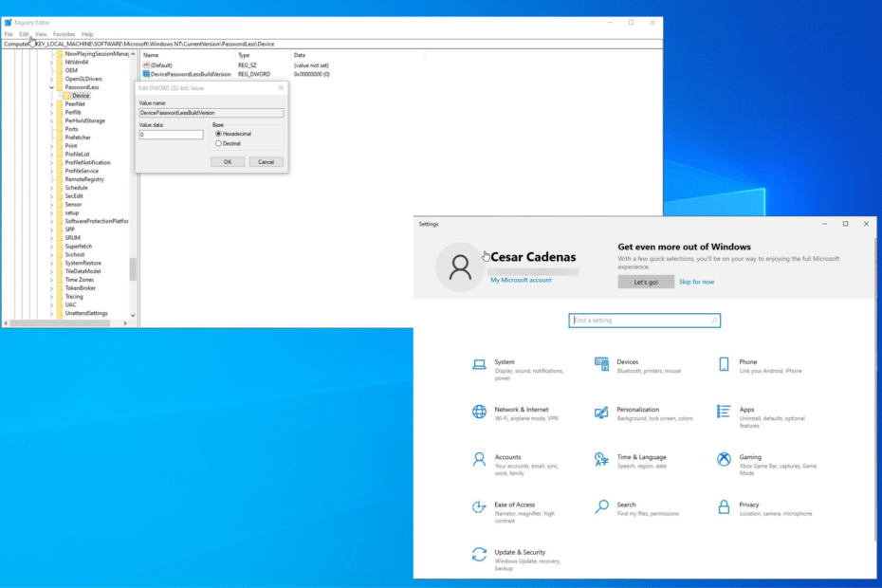Open the Ease of Access icon
The width and height of the screenshot is (882, 588).
(x=479, y=507)
